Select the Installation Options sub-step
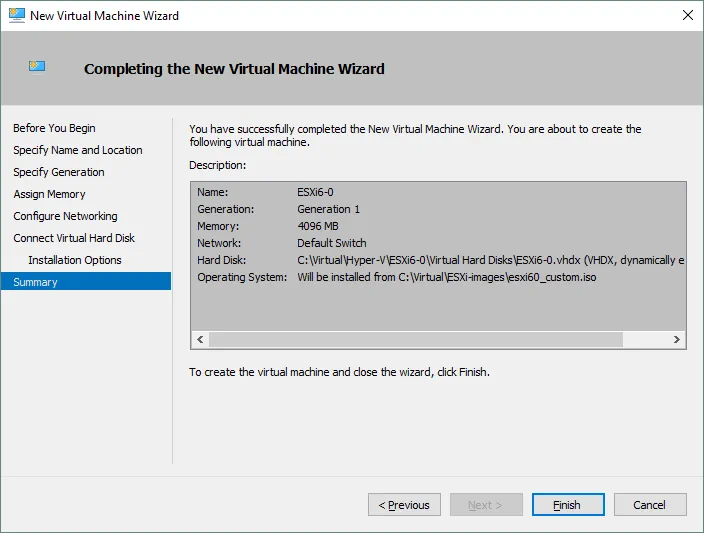This screenshot has height=533, width=704. [x=75, y=260]
